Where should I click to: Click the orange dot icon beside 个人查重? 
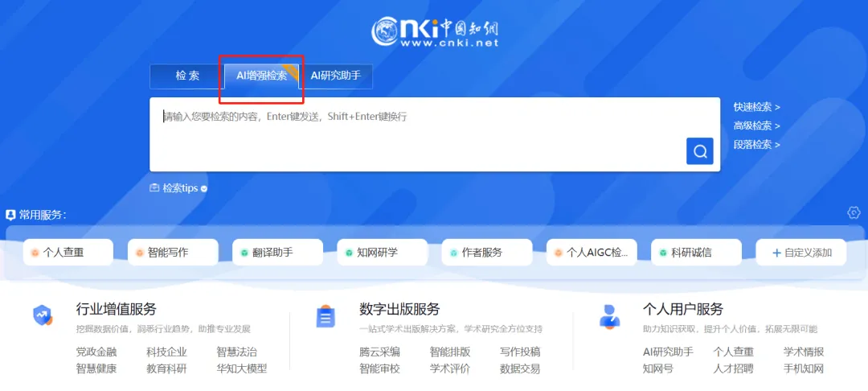[x=35, y=253]
